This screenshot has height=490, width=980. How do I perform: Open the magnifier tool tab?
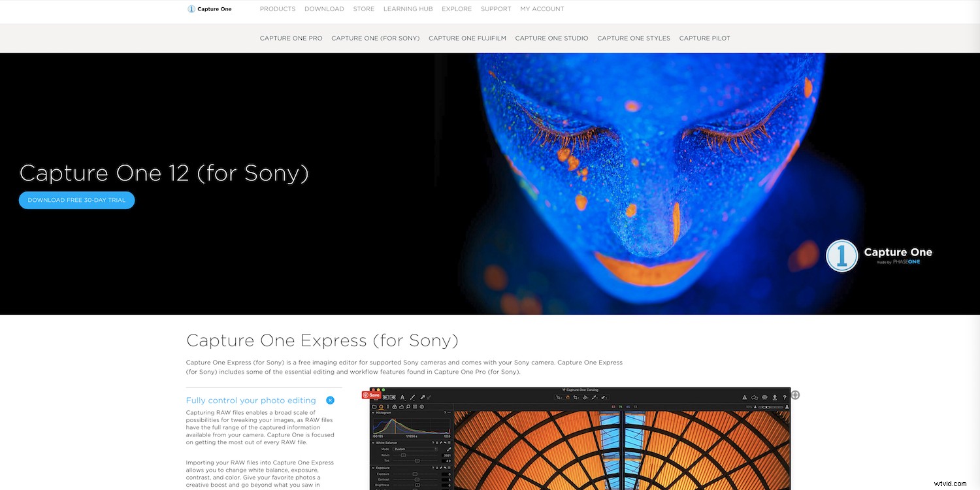tap(408, 406)
